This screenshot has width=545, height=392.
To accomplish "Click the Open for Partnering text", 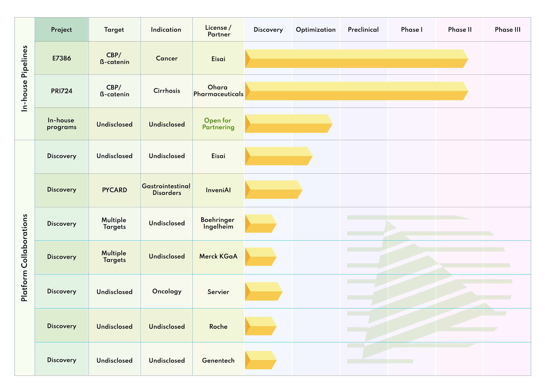I will [218, 124].
